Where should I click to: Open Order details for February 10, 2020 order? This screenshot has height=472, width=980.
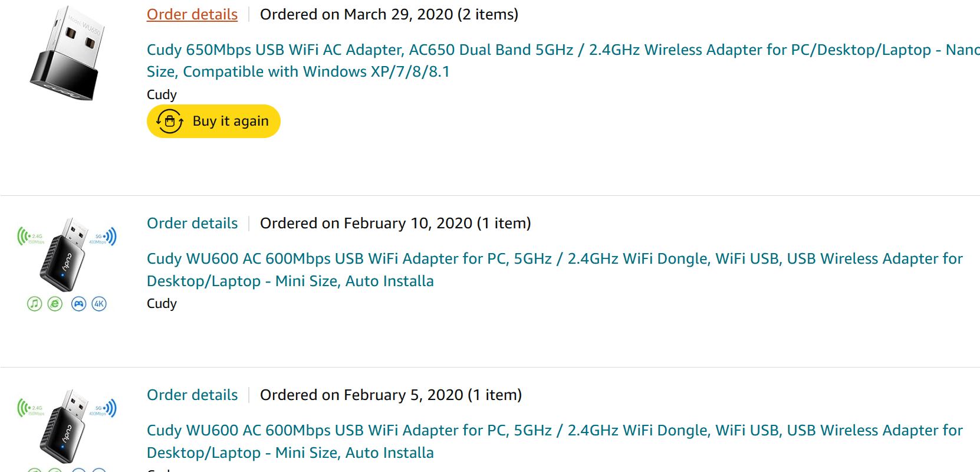[192, 223]
